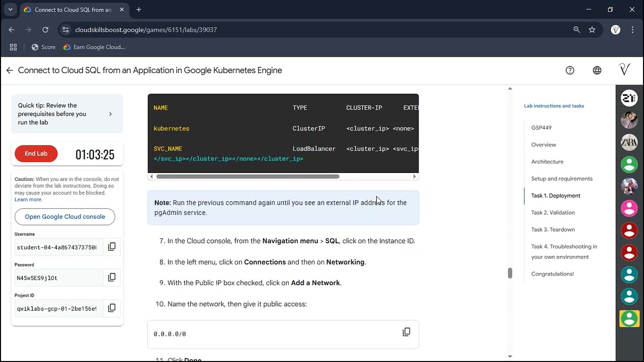Click the yellow-highlighted user avatar
This screenshot has height=362, width=644.
point(629,319)
